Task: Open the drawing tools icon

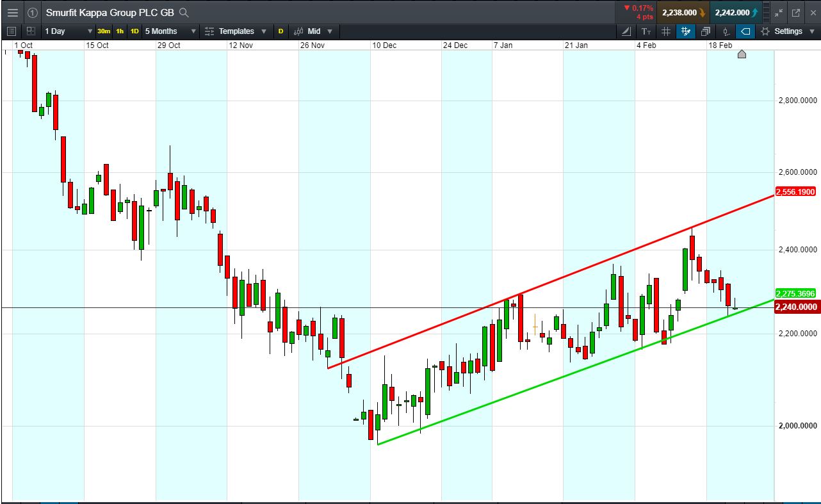Action: click(627, 31)
